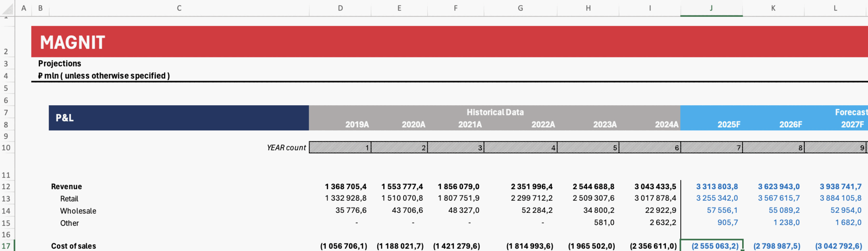Click the P&L header cell
The width and height of the screenshot is (868, 251).
click(x=179, y=118)
